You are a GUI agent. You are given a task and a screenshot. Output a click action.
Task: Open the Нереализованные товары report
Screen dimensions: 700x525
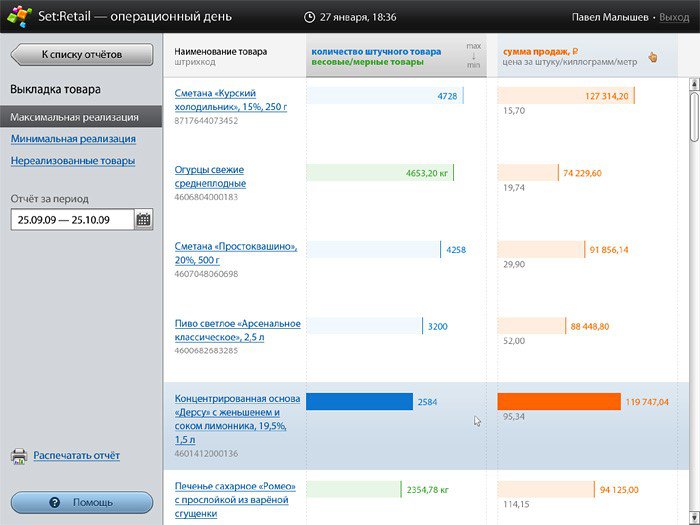pos(73,161)
